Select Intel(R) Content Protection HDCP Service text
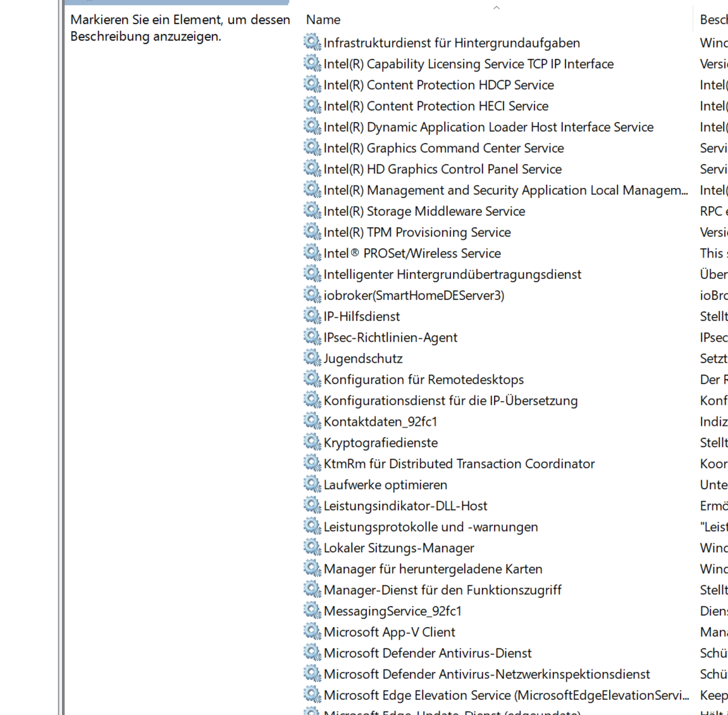The image size is (728, 715). pyautogui.click(x=439, y=85)
